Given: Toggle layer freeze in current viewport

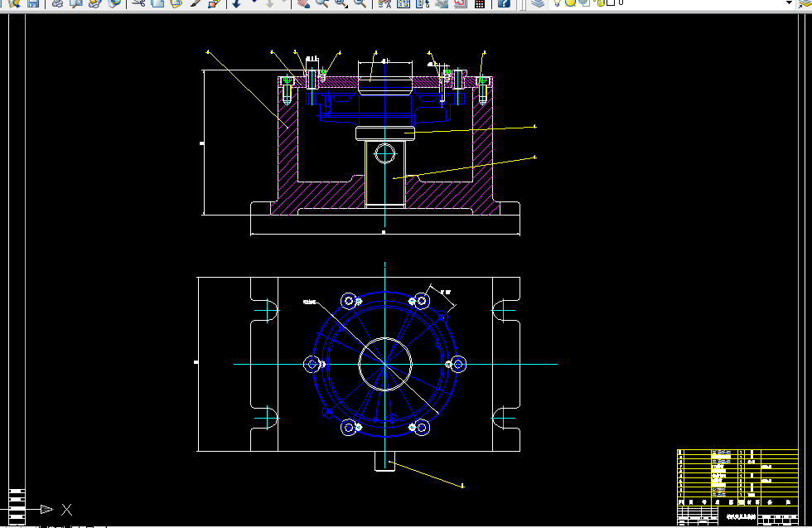Looking at the screenshot, I should pyautogui.click(x=584, y=2).
